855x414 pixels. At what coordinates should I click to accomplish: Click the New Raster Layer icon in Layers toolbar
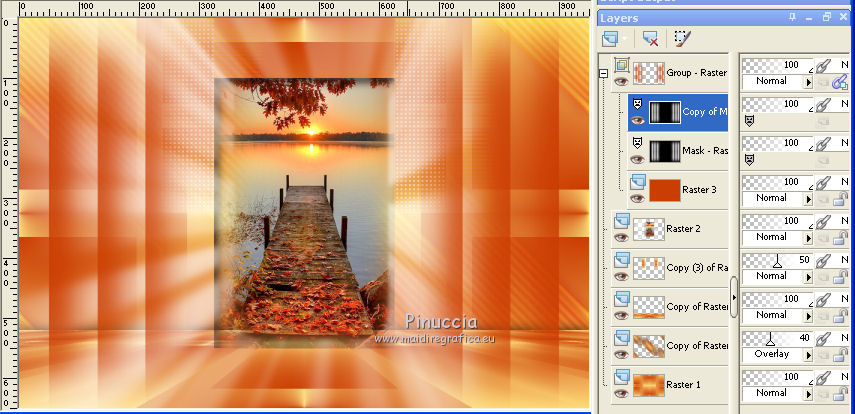tap(610, 38)
